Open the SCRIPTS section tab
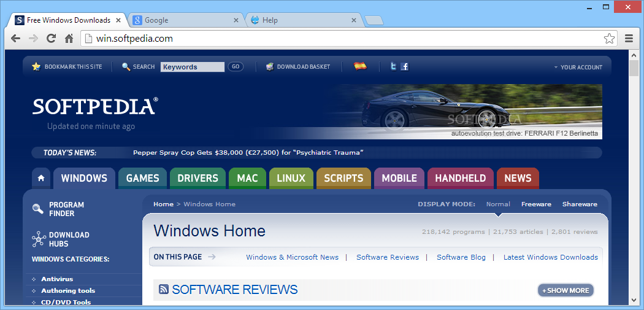The image size is (644, 310). coord(343,179)
